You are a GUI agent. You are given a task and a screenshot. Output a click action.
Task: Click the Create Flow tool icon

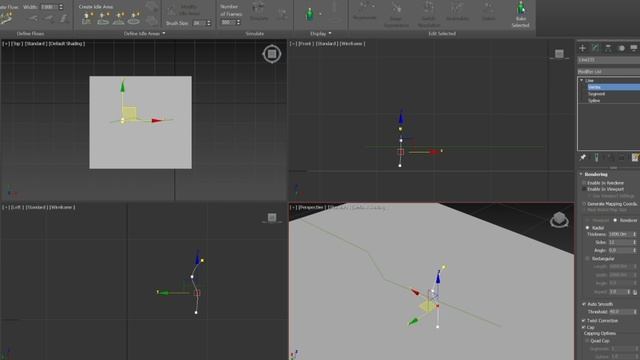pyautogui.click(x=7, y=18)
